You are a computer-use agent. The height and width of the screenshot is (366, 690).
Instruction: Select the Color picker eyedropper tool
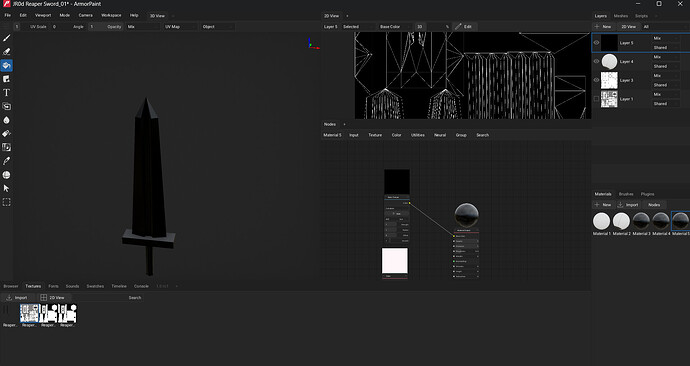coord(6,161)
